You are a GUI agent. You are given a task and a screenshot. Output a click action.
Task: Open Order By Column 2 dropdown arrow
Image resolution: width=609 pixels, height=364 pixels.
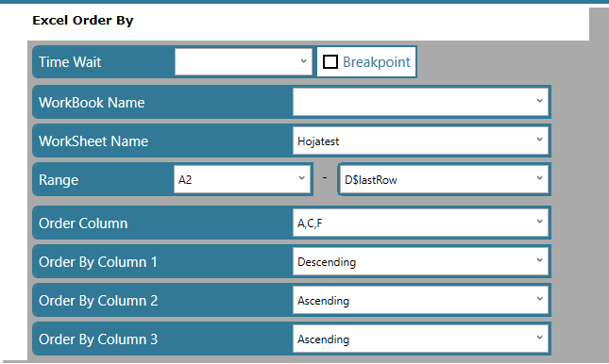(539, 299)
